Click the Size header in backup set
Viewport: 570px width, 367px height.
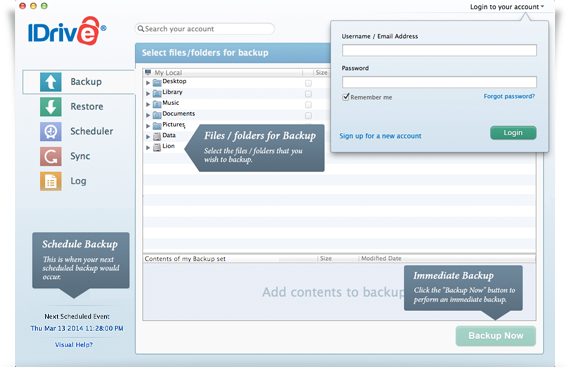click(326, 258)
